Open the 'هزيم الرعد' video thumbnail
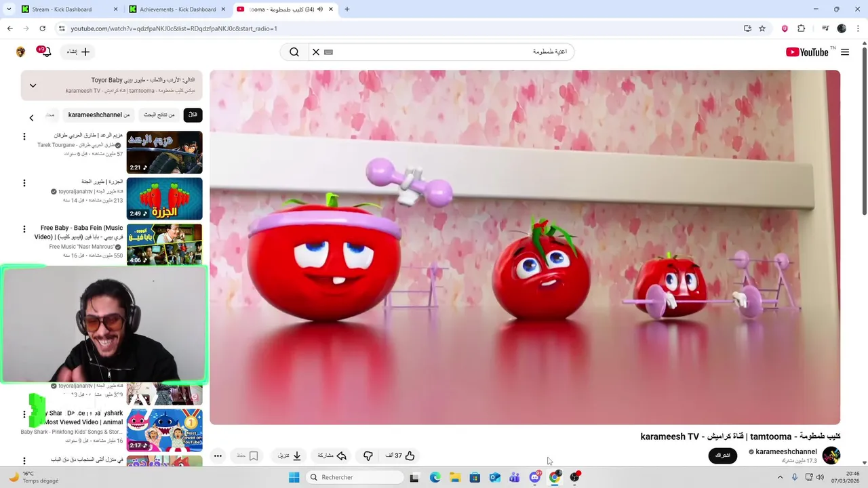The image size is (868, 488). (x=165, y=152)
